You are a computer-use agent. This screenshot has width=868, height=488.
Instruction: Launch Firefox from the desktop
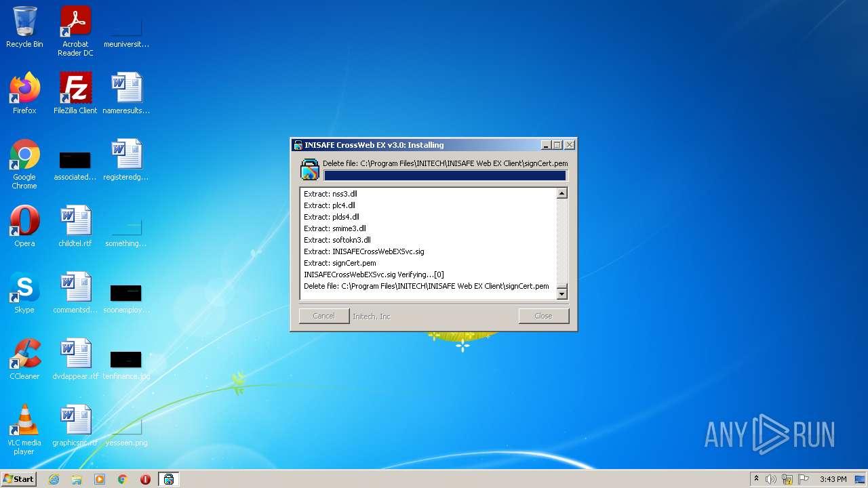click(24, 94)
